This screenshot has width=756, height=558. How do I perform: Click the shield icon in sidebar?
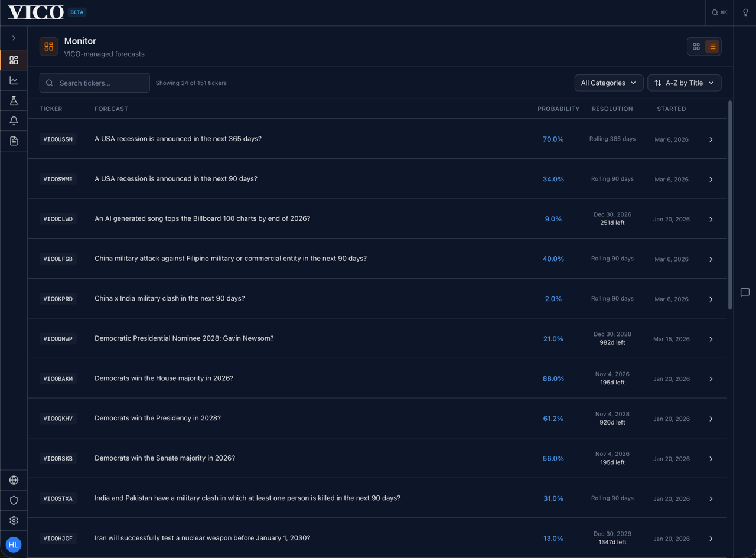(14, 500)
